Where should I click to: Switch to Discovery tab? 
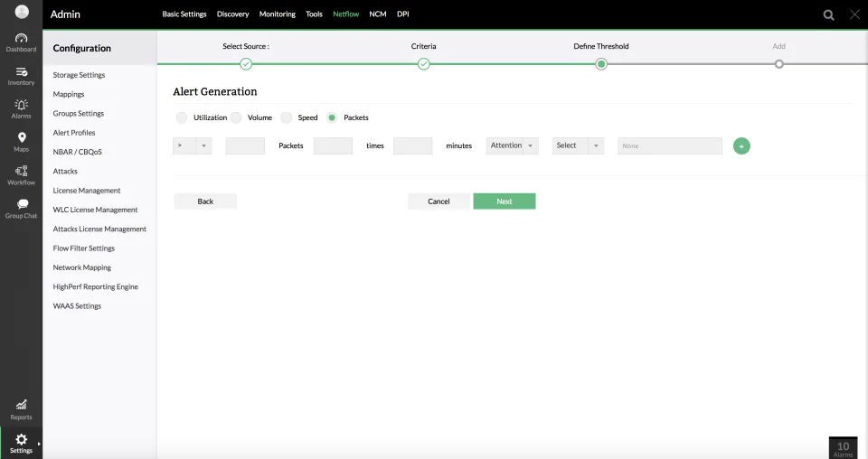coord(232,14)
